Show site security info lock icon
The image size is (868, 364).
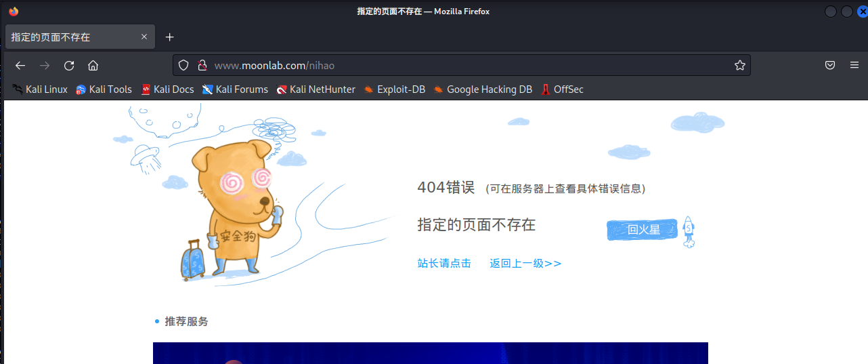click(x=201, y=66)
